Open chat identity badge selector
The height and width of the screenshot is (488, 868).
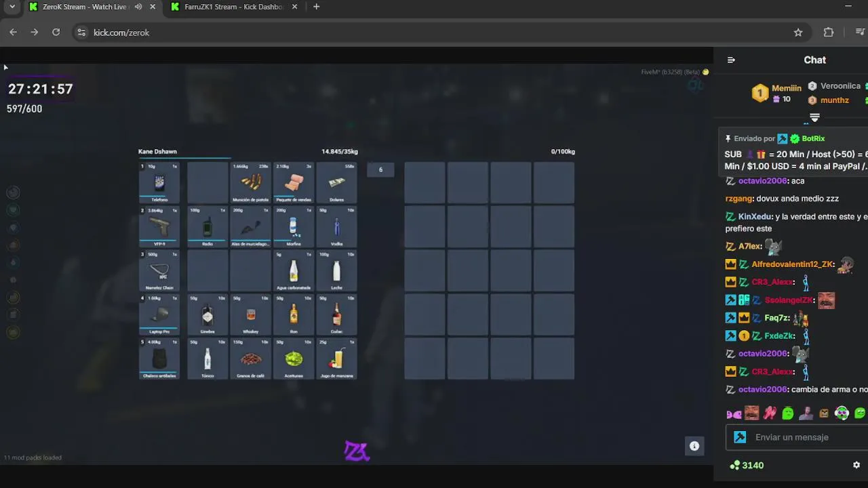pyautogui.click(x=741, y=437)
